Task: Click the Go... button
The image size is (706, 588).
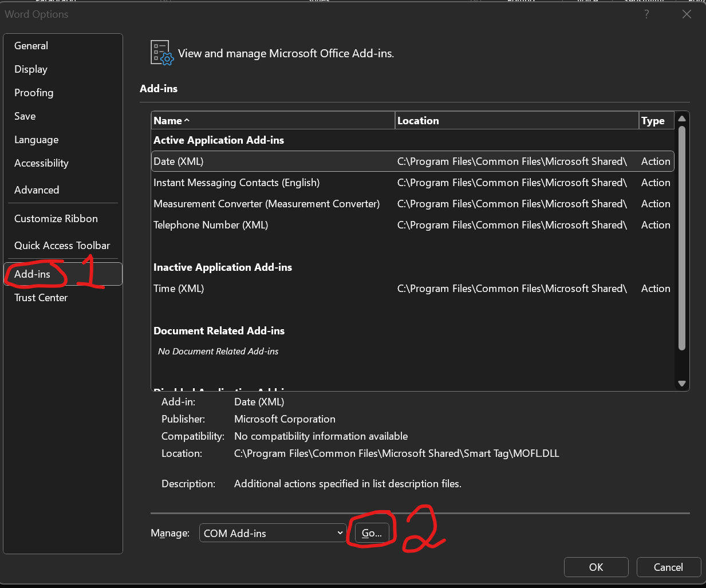Action: click(372, 533)
